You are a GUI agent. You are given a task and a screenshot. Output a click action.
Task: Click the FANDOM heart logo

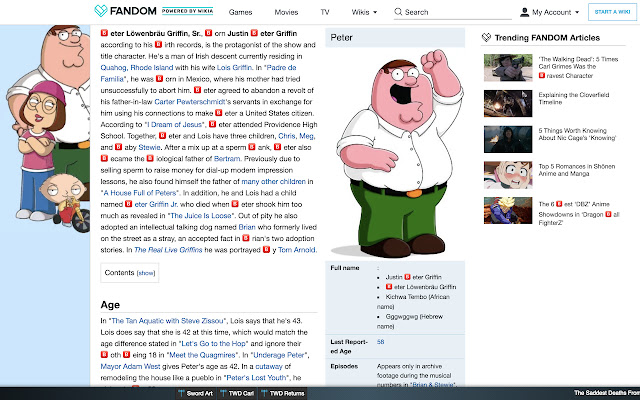101,11
